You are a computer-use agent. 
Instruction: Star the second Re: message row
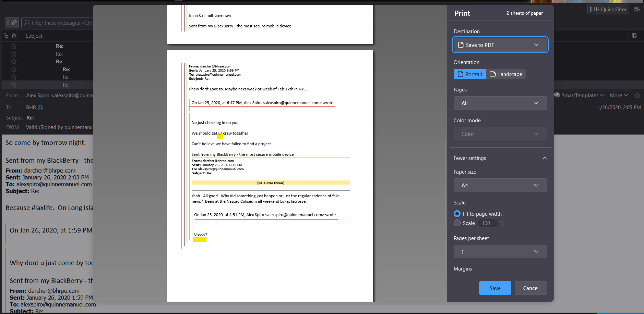(14, 54)
